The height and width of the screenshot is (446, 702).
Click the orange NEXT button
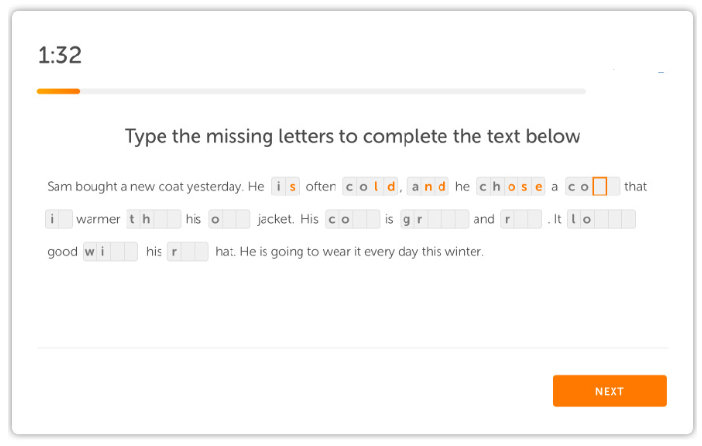[609, 391]
